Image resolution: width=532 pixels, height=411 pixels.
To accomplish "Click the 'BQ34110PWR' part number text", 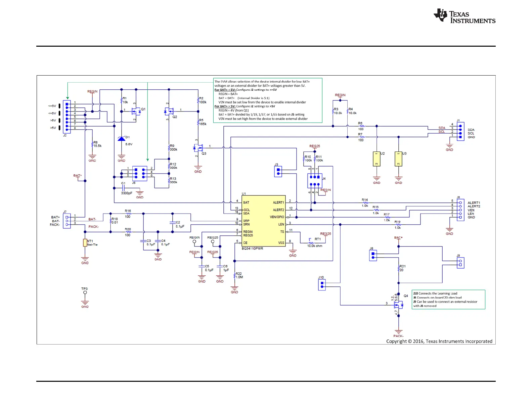I will pos(253,248).
